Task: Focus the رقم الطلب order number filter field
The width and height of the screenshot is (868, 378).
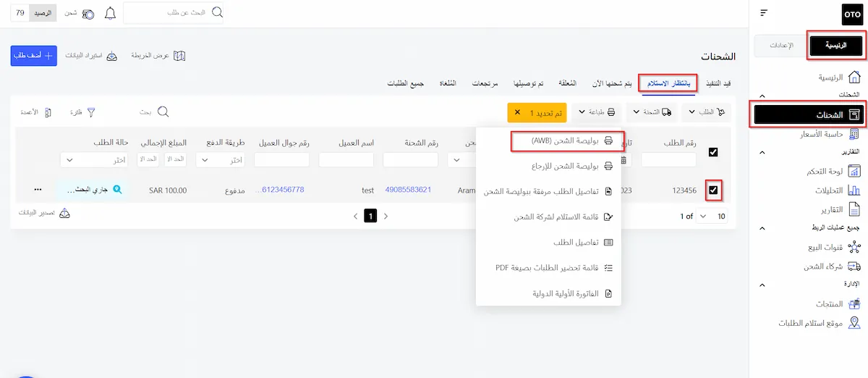Action: pyautogui.click(x=669, y=159)
